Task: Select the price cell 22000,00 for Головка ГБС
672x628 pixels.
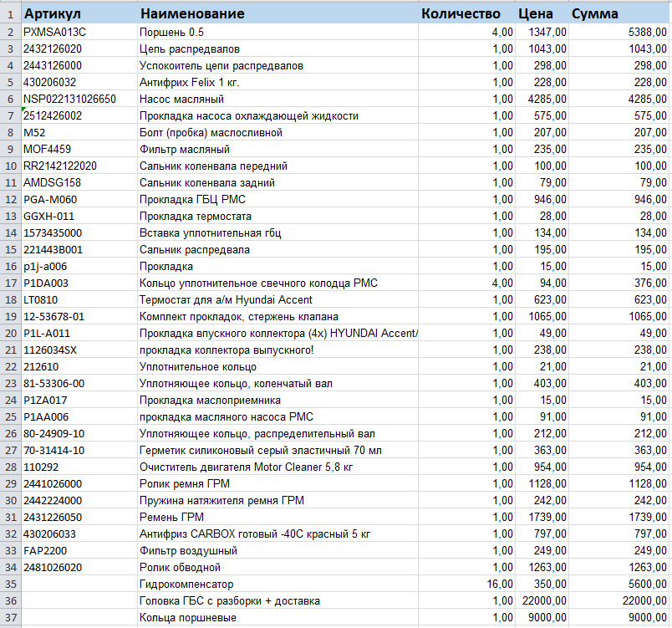Action: (x=542, y=601)
